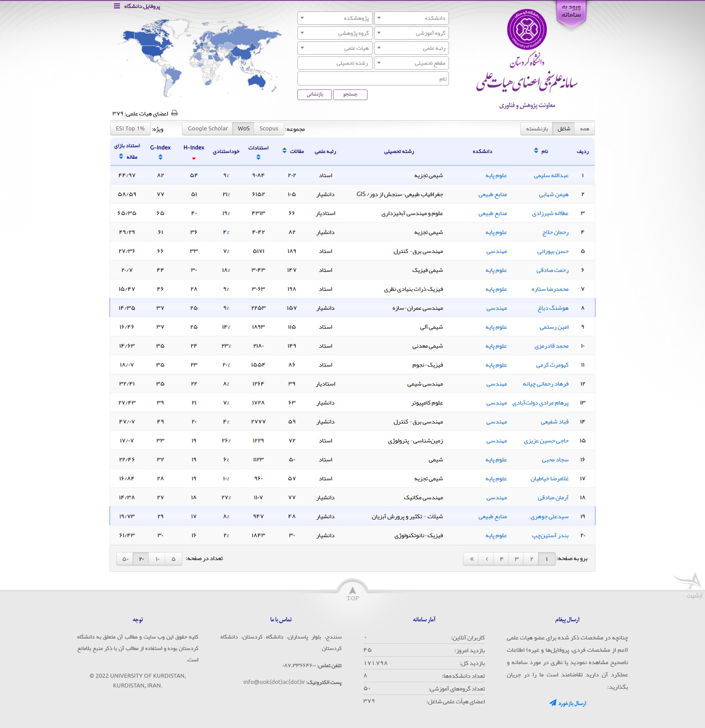Click the send feedback paper plane icon
This screenshot has height=728, width=705.
click(553, 703)
